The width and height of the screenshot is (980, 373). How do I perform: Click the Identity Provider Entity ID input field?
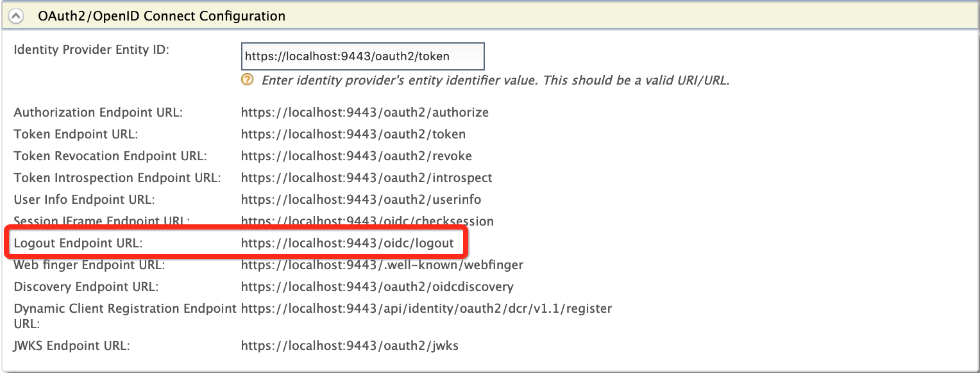tap(362, 56)
